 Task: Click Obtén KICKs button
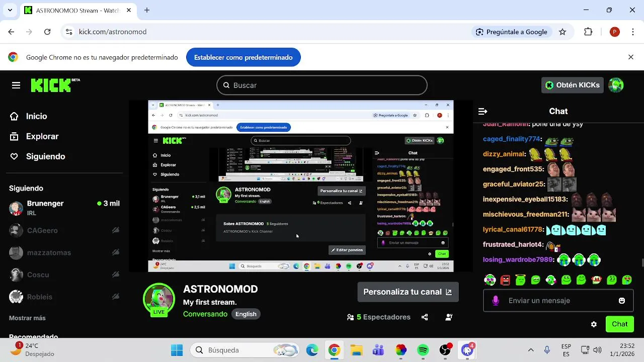point(572,85)
